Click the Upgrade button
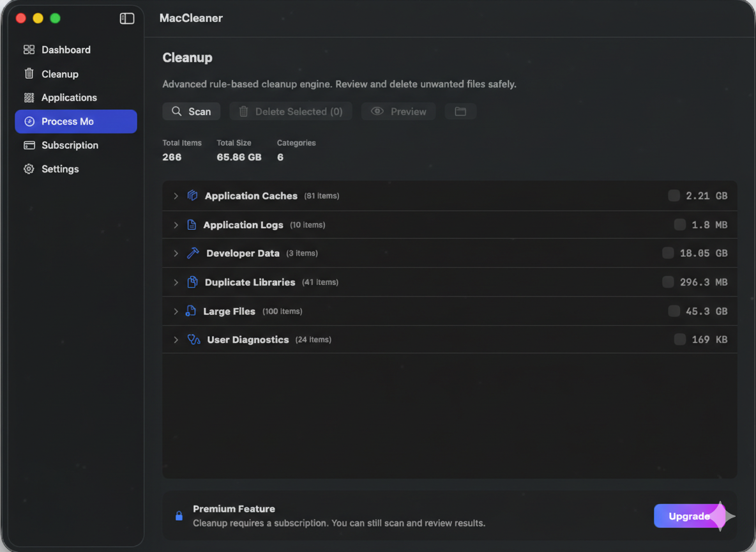This screenshot has width=756, height=552. click(x=689, y=516)
